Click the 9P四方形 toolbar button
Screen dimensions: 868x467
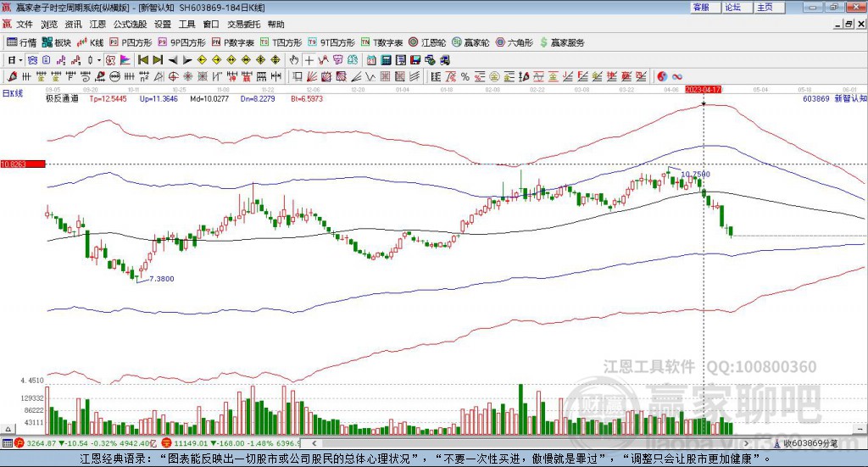coord(182,42)
